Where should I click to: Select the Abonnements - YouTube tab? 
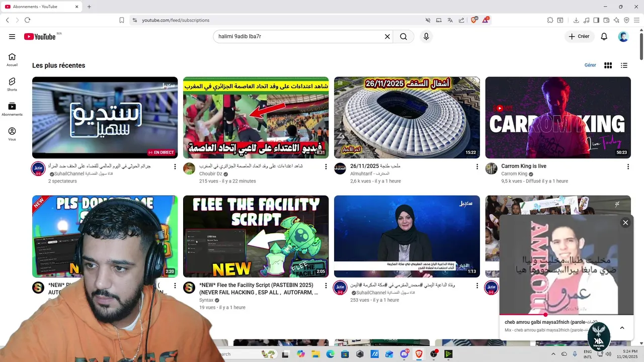(41, 7)
